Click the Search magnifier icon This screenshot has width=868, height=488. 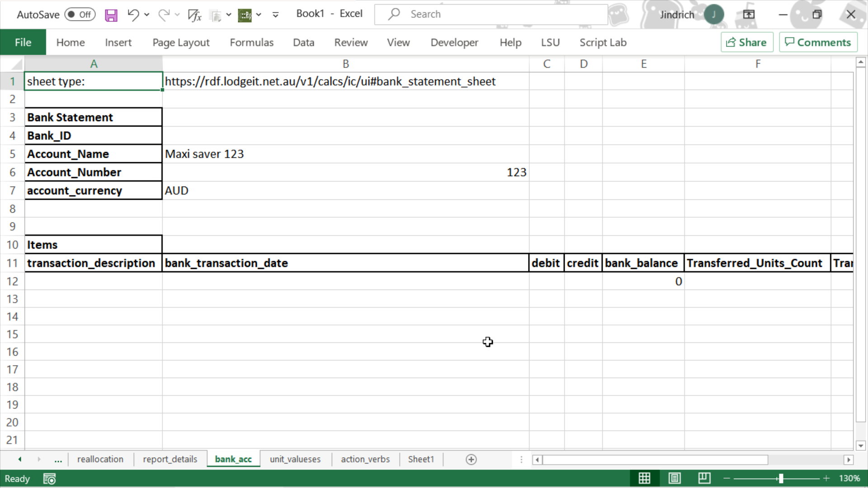pyautogui.click(x=394, y=14)
